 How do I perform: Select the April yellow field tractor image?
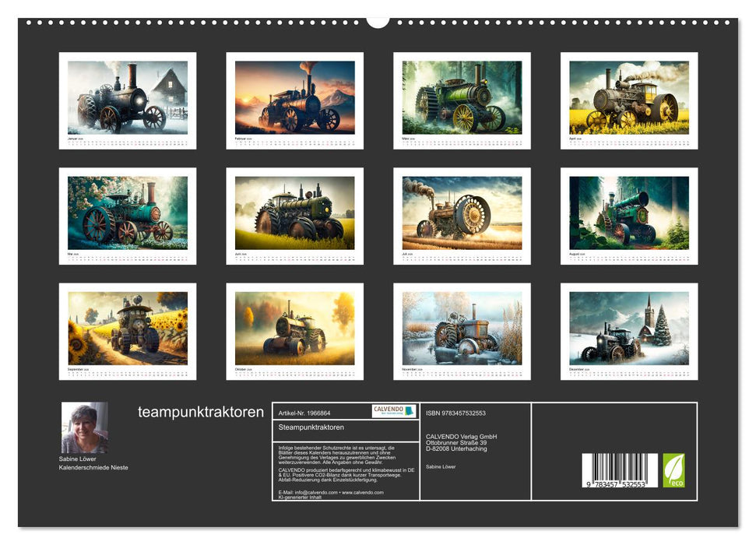click(628, 97)
